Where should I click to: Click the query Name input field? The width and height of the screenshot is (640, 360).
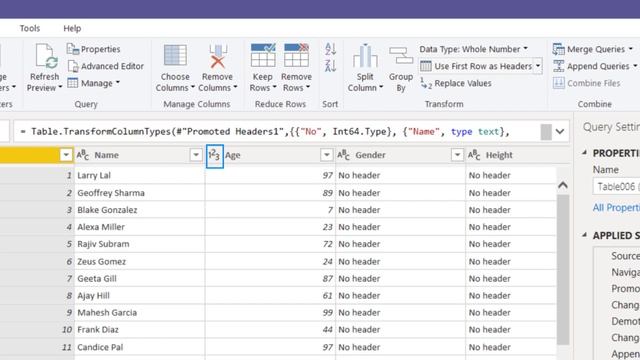pos(616,187)
